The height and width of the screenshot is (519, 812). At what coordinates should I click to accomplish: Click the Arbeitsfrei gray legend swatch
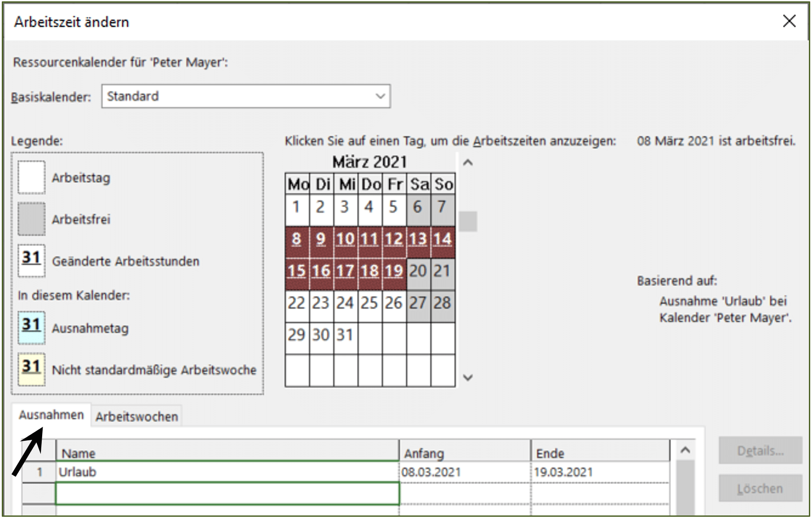coord(31,219)
